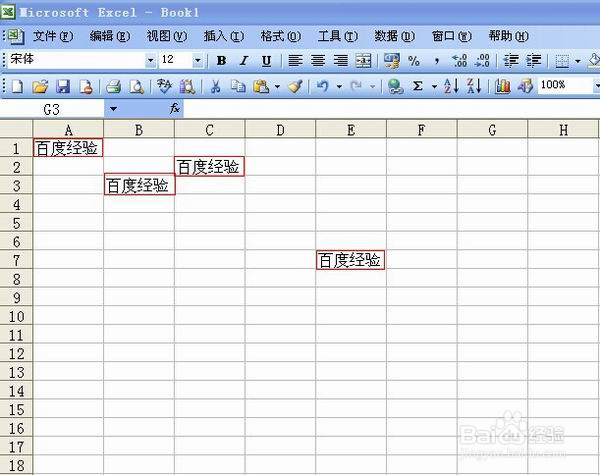Open the 编辑(E) menu
This screenshot has width=600, height=475.
[x=110, y=36]
